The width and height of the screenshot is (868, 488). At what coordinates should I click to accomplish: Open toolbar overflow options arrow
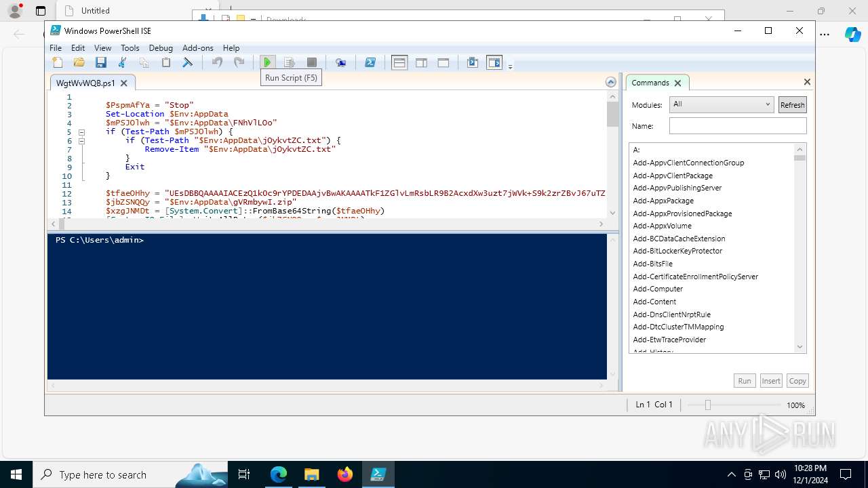pos(510,66)
